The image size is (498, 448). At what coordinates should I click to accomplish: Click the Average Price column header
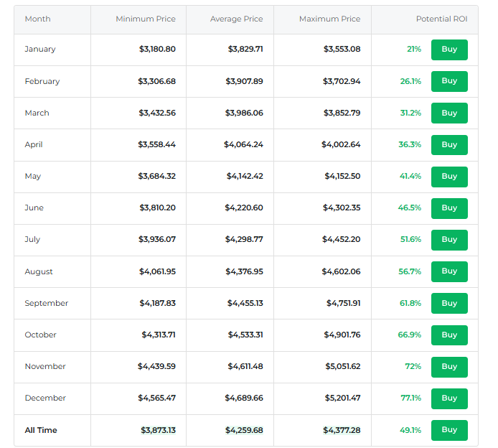[x=236, y=19]
